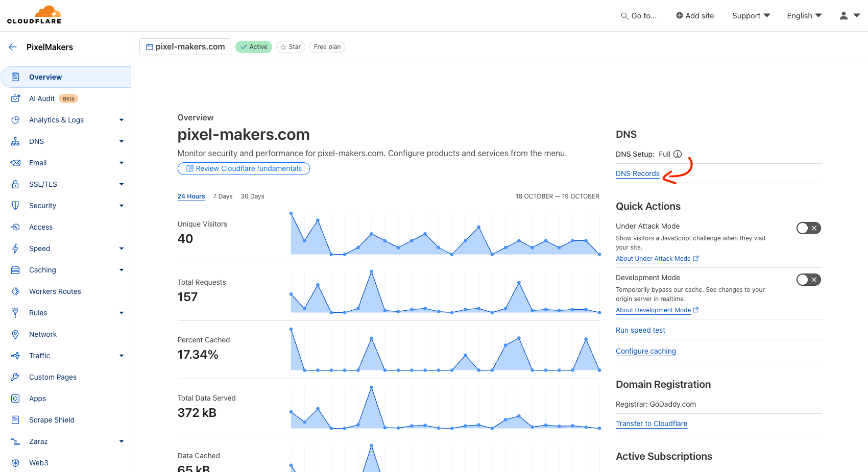Expand the Speed sidebar menu arrow

(x=122, y=249)
